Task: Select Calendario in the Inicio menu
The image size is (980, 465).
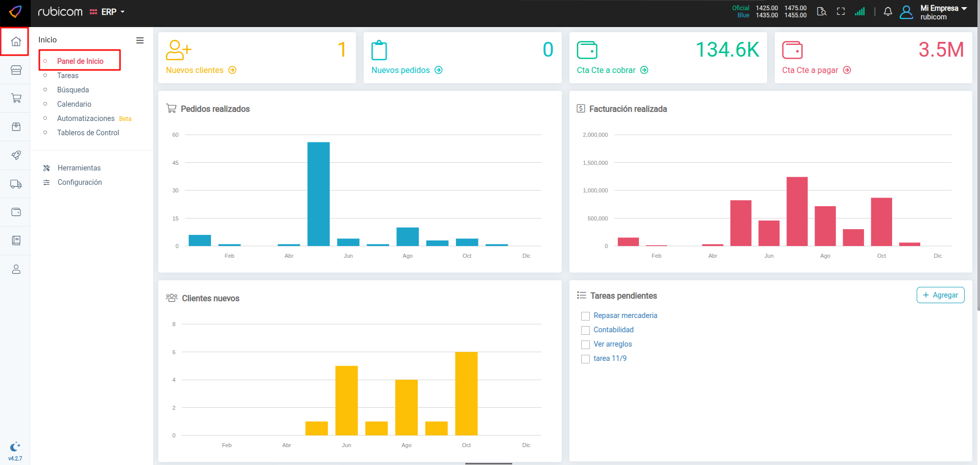Action: coord(74,104)
